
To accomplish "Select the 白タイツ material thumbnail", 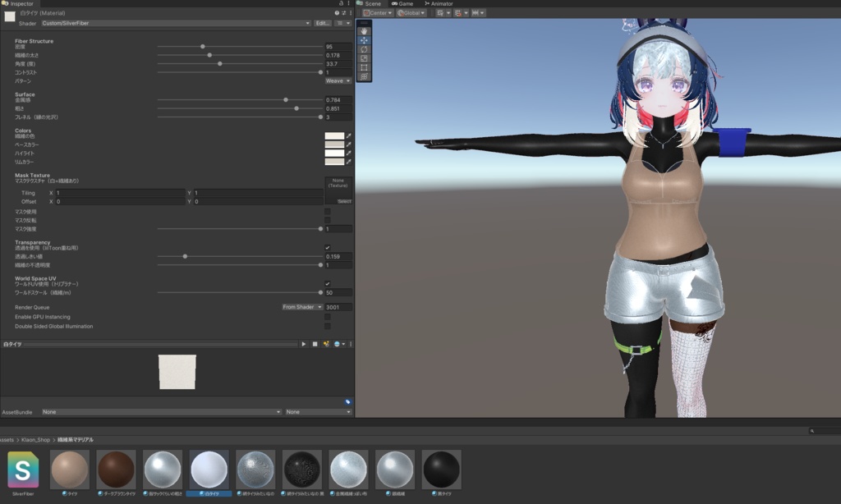I will 209,470.
